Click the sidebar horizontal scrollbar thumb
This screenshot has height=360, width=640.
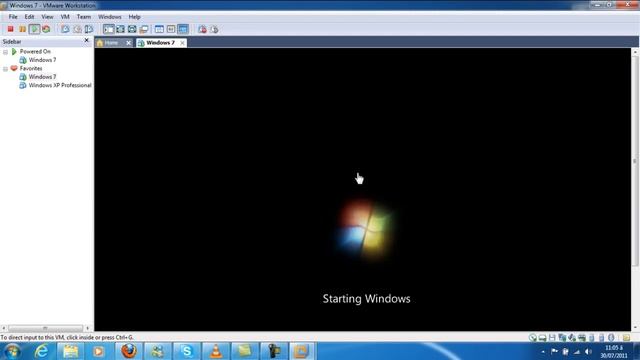(x=45, y=328)
